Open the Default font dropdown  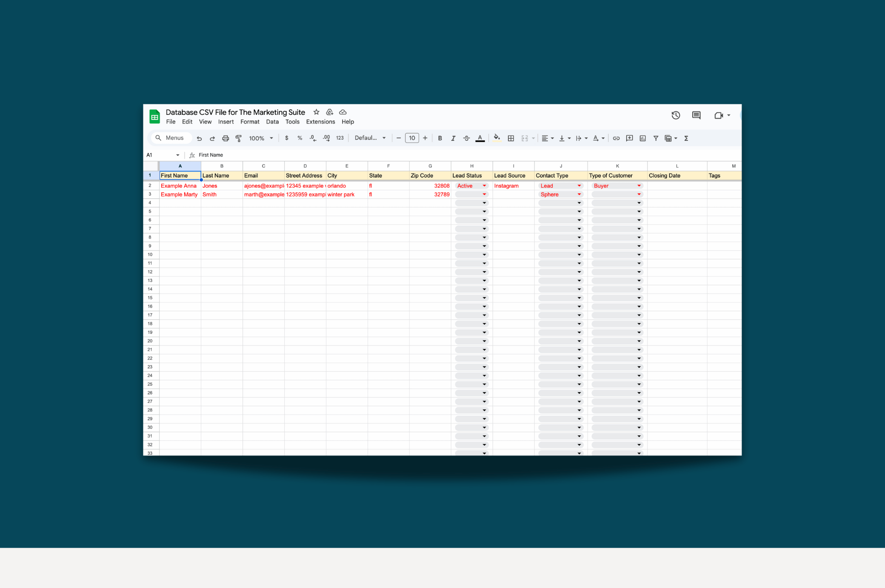pos(370,138)
